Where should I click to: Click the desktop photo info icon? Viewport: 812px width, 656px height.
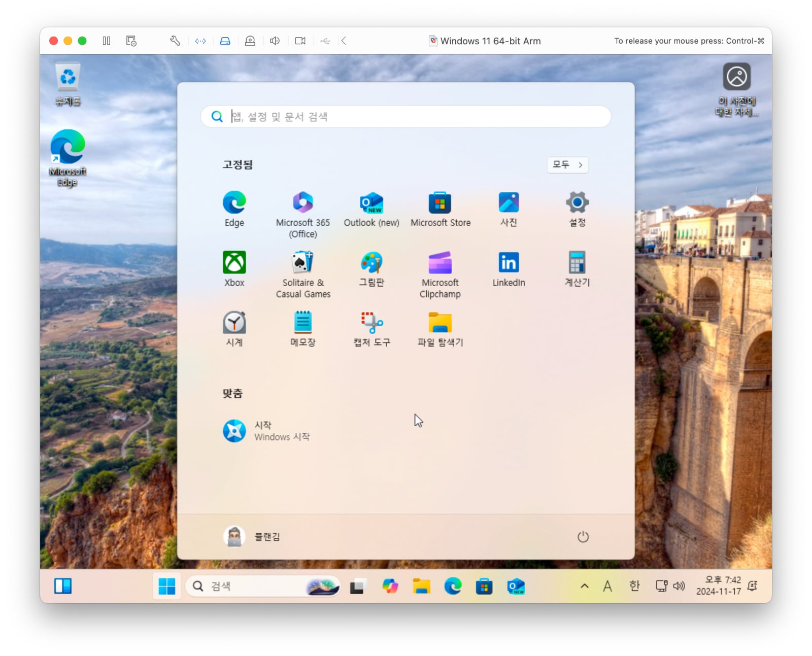736,90
